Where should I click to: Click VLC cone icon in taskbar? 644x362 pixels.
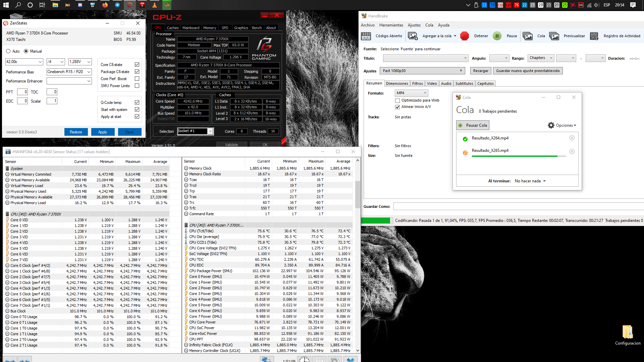click(x=154, y=5)
